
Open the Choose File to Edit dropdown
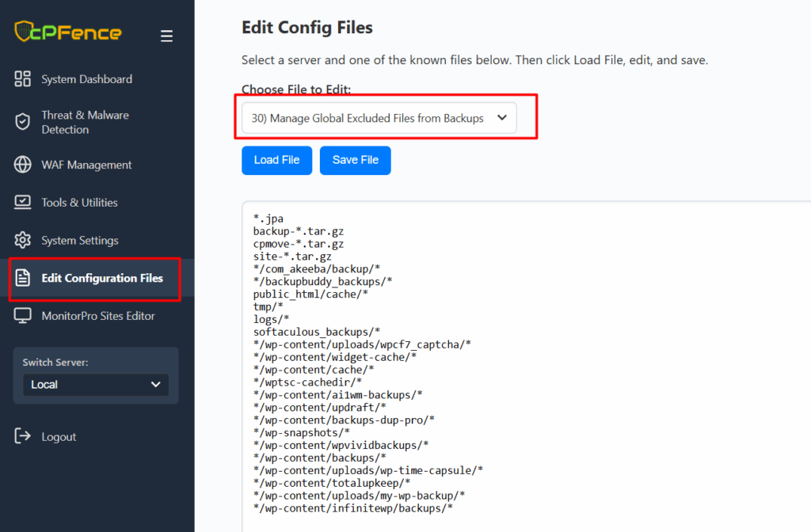coord(379,118)
